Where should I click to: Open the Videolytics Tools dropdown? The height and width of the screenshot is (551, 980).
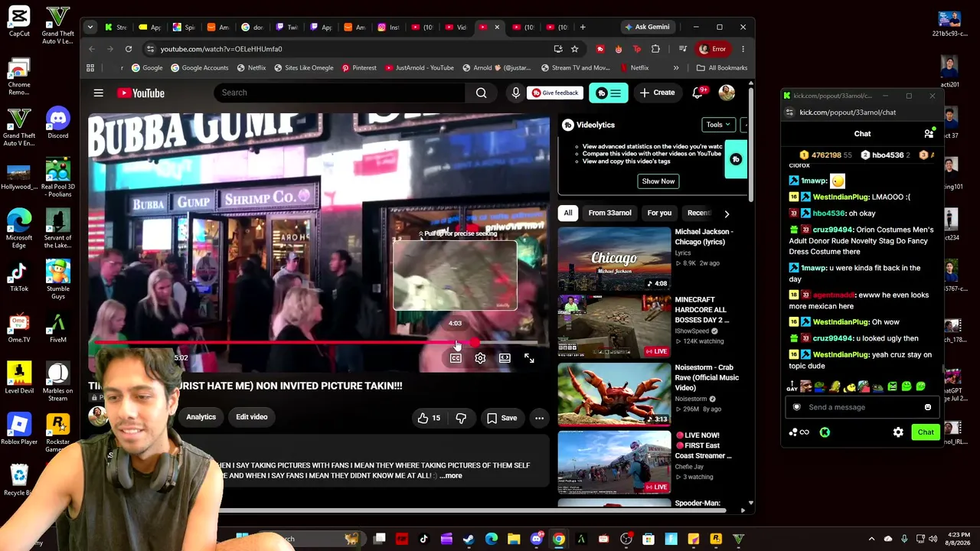[x=718, y=125]
